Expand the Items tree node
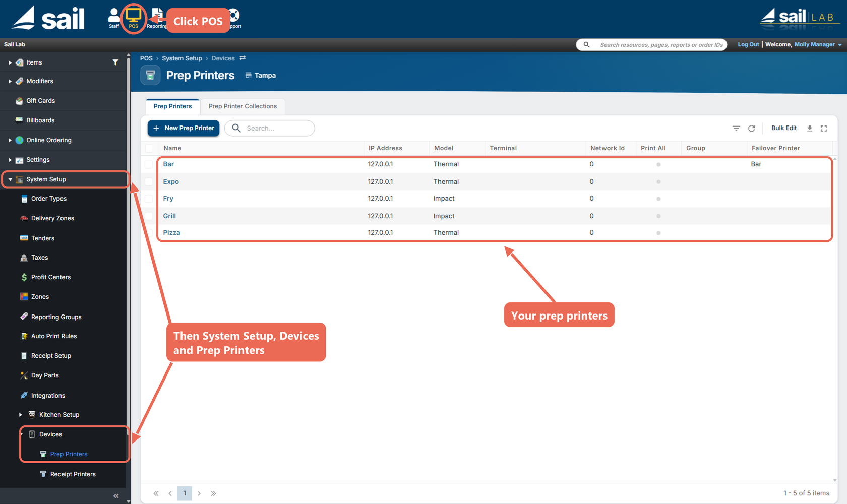847x504 pixels. click(x=10, y=62)
